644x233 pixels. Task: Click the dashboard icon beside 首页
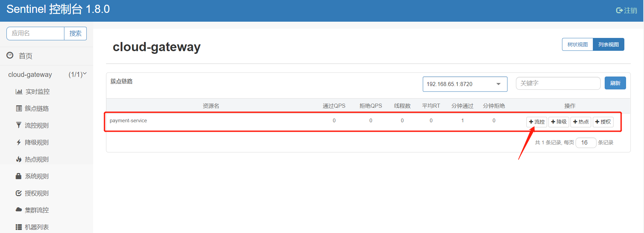[10, 55]
